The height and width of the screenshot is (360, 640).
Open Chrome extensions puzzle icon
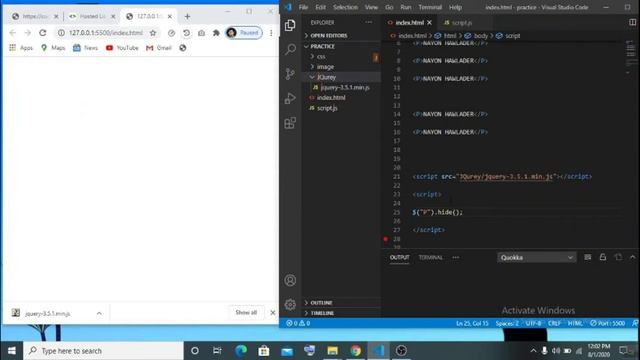tap(216, 33)
